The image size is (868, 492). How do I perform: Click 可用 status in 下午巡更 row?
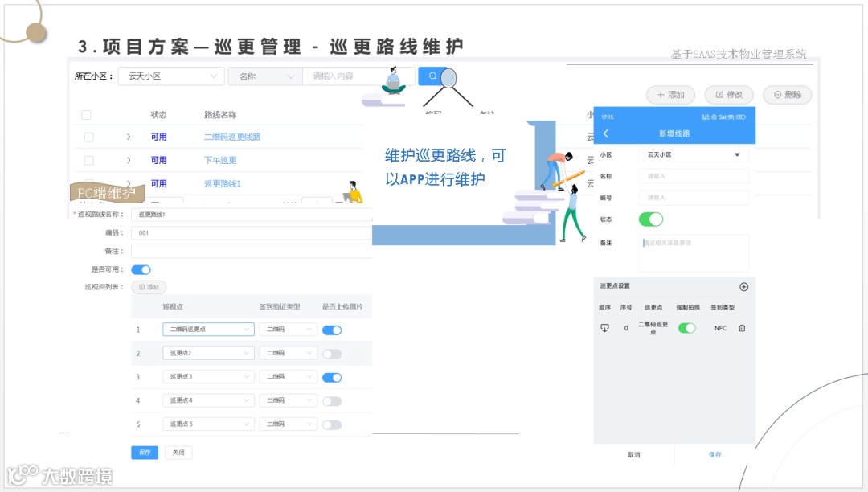[159, 160]
